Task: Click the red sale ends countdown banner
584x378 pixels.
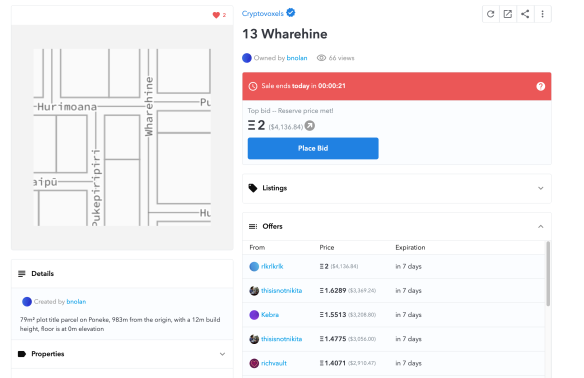Action: coord(397,86)
